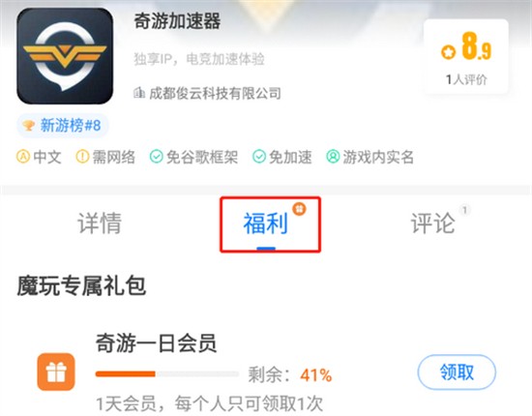
Task: Click the orange star rating icon
Action: pyautogui.click(x=448, y=52)
